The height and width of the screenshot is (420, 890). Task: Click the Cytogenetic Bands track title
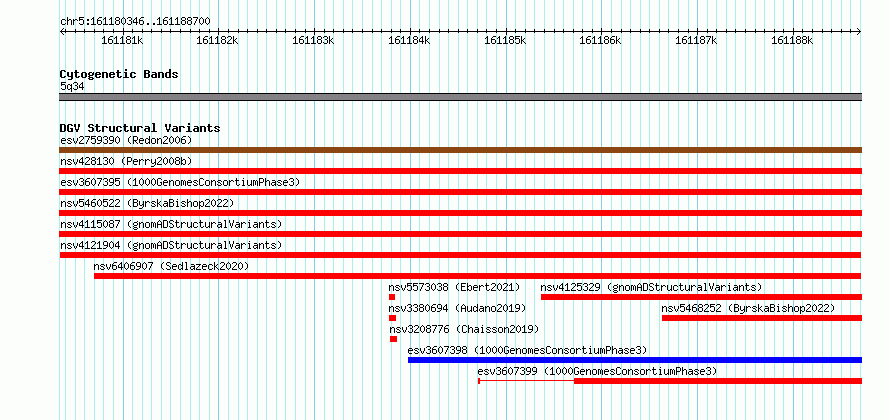coord(119,74)
